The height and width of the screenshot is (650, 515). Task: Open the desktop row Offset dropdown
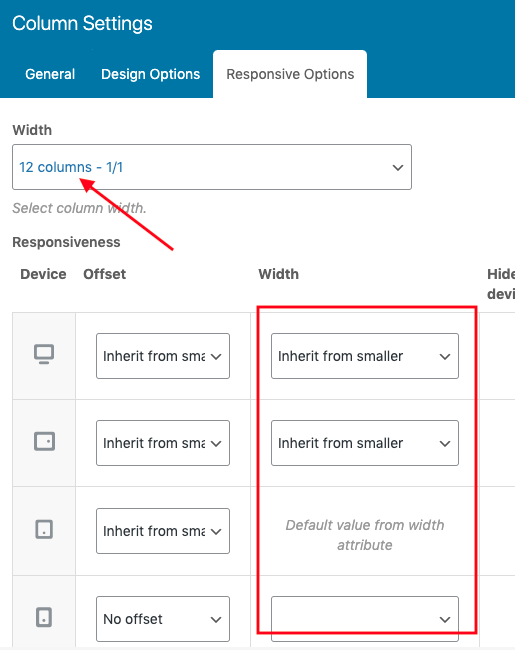pos(163,356)
